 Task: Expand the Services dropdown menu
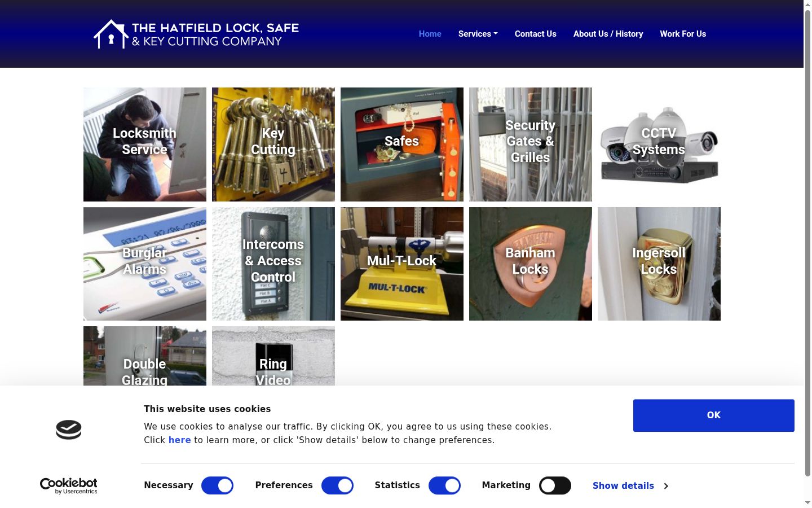tap(478, 34)
